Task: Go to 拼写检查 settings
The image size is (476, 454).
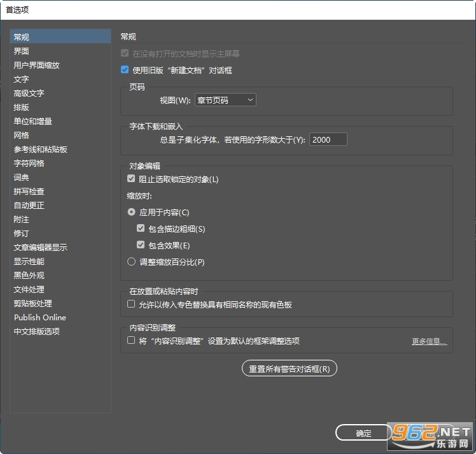Action: 60,191
